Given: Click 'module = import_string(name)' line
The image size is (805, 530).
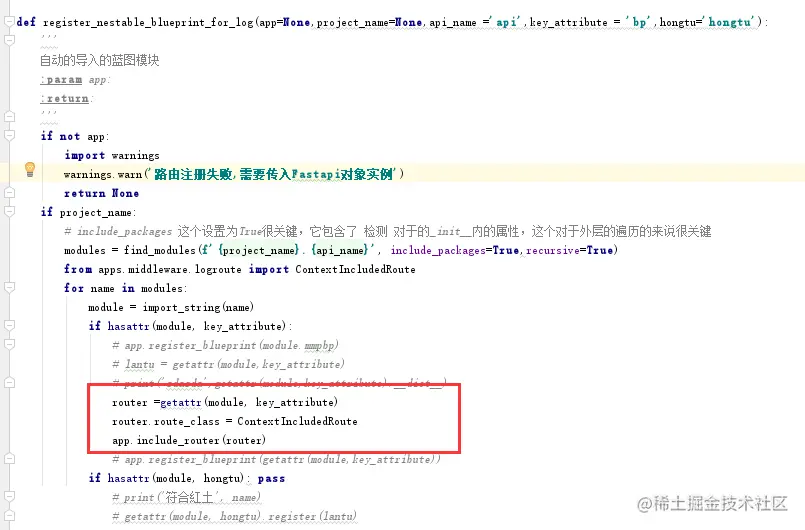Looking at the screenshot, I should (x=171, y=307).
